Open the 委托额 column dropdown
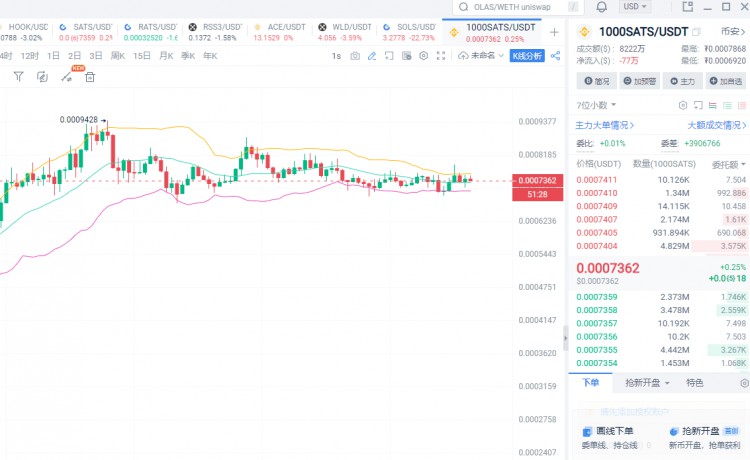This screenshot has width=750, height=460. (728, 164)
